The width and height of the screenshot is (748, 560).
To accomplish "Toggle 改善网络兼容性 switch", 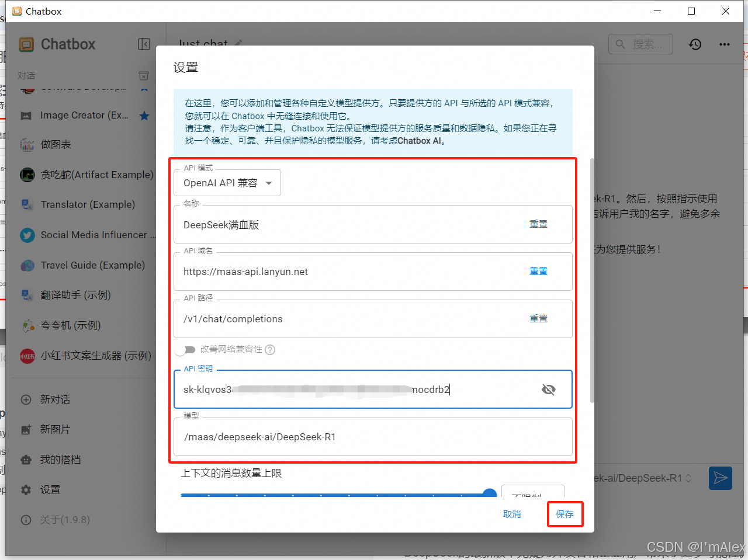I will [x=186, y=349].
